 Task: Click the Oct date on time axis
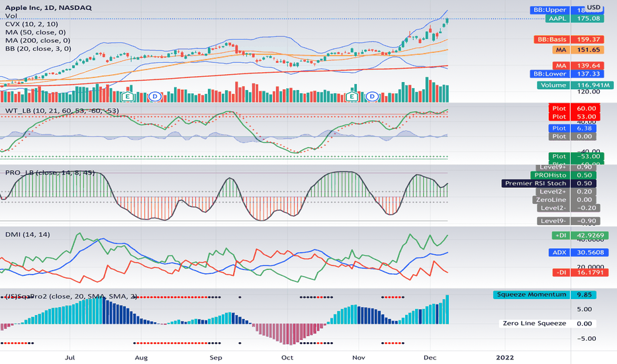pos(287,357)
